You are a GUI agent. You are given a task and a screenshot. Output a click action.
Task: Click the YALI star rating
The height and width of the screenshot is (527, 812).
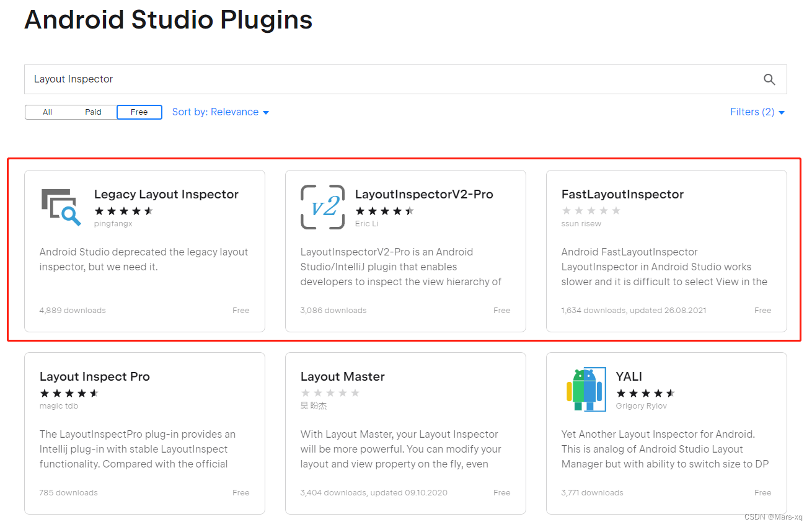pyautogui.click(x=645, y=393)
